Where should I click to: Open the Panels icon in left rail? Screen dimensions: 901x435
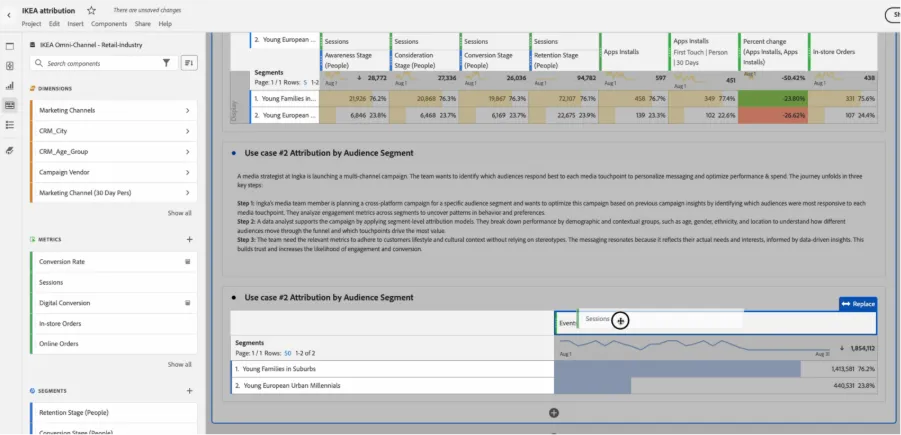[x=10, y=47]
